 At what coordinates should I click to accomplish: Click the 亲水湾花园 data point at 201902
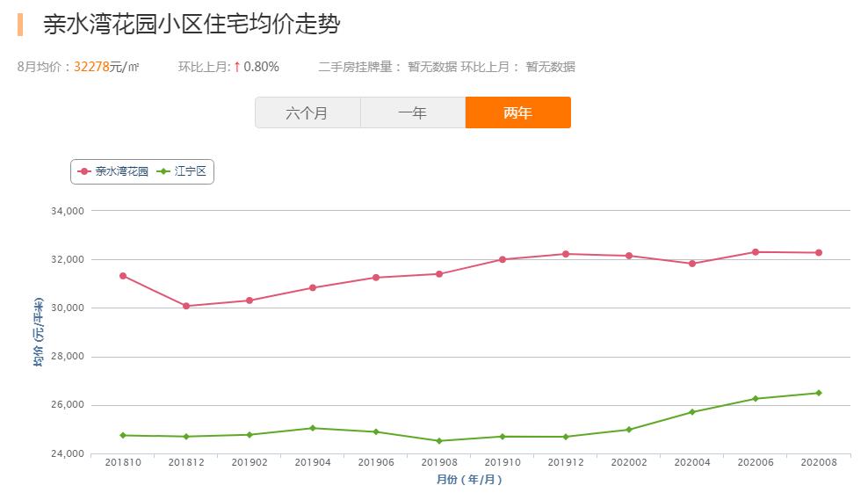click(250, 301)
